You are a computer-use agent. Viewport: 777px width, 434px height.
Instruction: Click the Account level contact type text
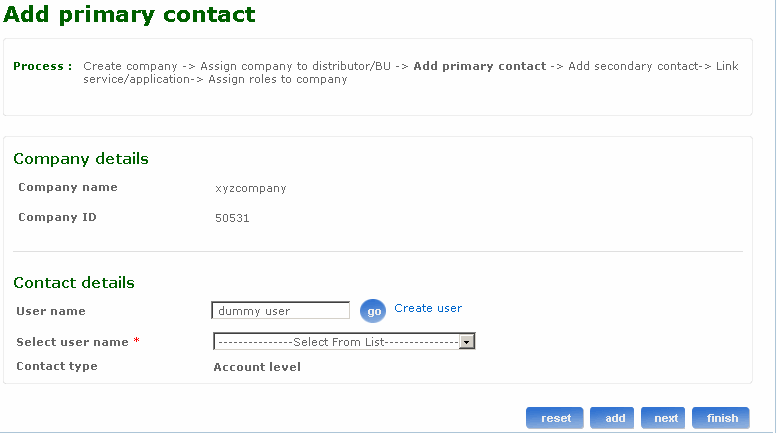[257, 367]
